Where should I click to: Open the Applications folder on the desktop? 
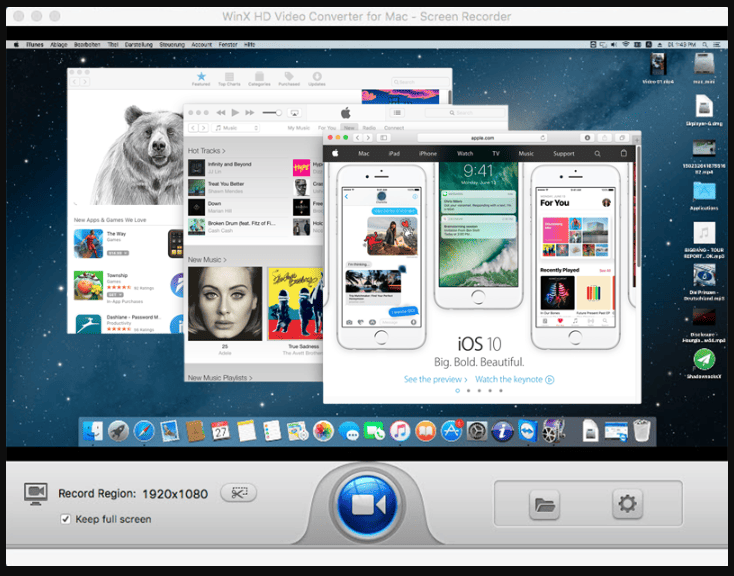point(704,191)
